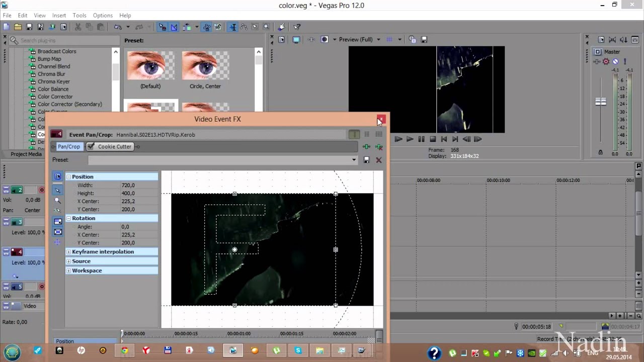Open the Options menu

[x=103, y=16]
